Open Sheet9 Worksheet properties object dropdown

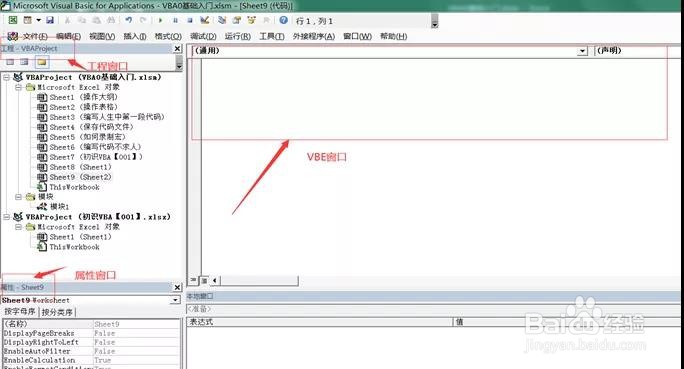coord(175,300)
